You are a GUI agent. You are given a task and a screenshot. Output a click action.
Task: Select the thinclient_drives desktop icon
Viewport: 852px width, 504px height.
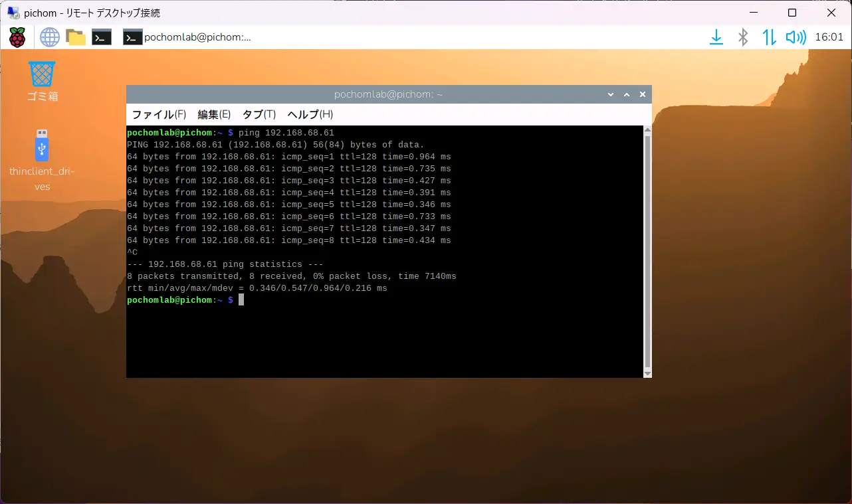[42, 161]
